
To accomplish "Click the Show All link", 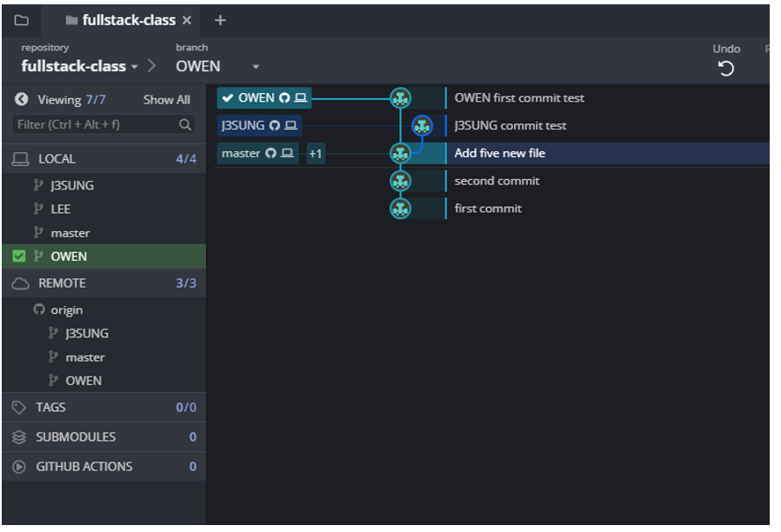I will (167, 100).
